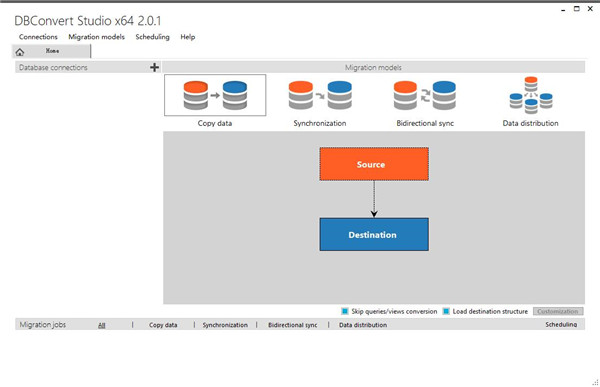The width and height of the screenshot is (600, 387).
Task: Filter migration jobs by Bidirectional sync
Action: 293,325
